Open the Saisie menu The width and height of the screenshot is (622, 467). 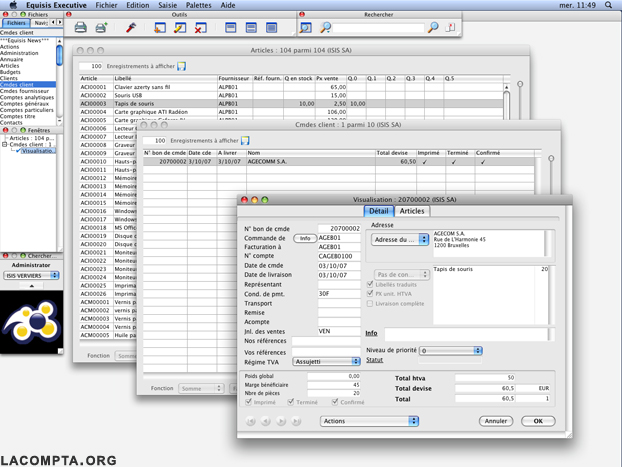coord(167,5)
